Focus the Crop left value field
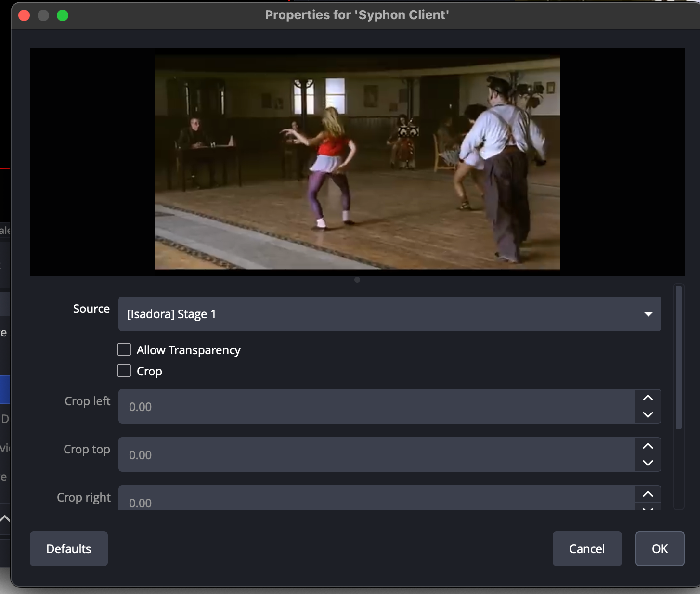 pyautogui.click(x=376, y=407)
